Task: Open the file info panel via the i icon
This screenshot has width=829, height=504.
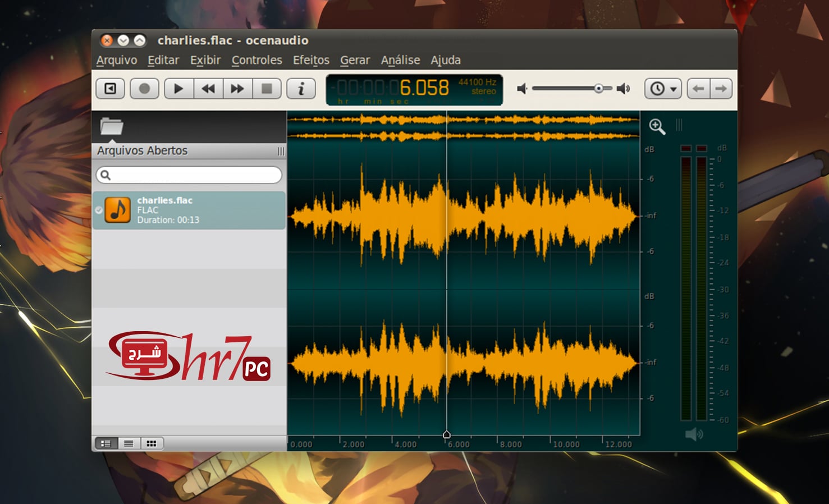Action: pyautogui.click(x=301, y=88)
